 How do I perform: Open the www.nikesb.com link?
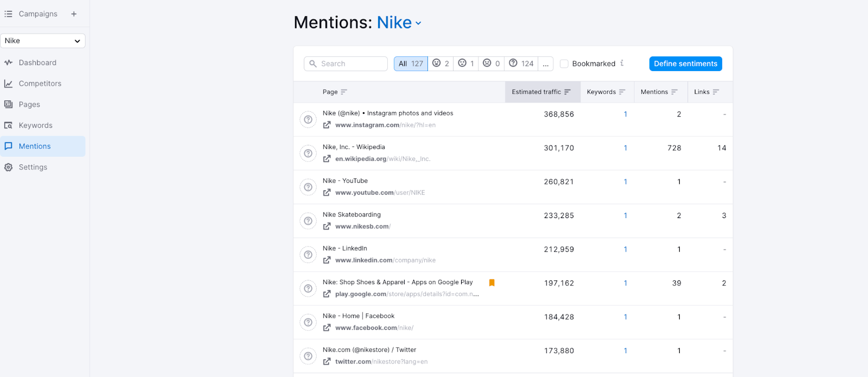click(x=362, y=227)
